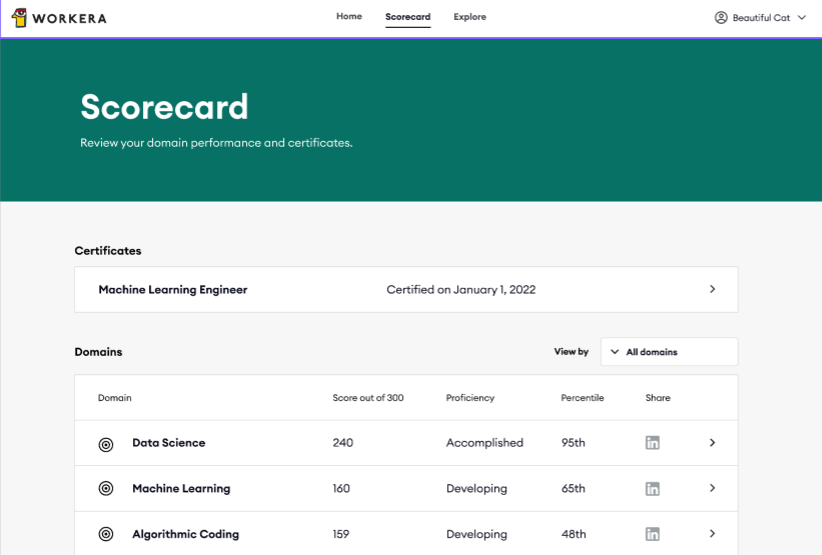Viewport: 822px width, 555px height.
Task: Click the 48th percentile value
Action: [x=574, y=534]
